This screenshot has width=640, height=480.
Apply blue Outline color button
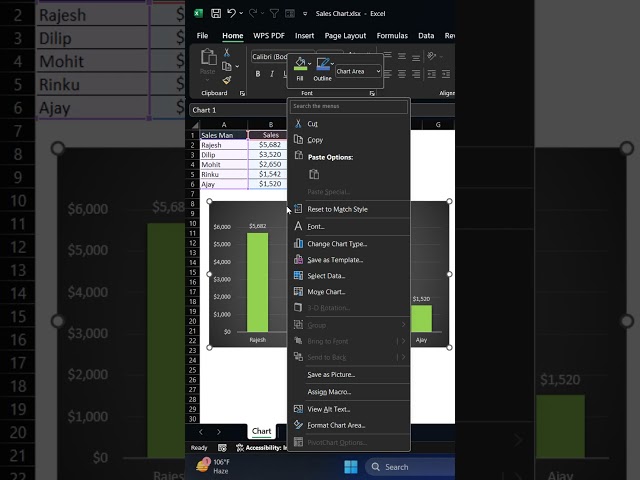[323, 64]
